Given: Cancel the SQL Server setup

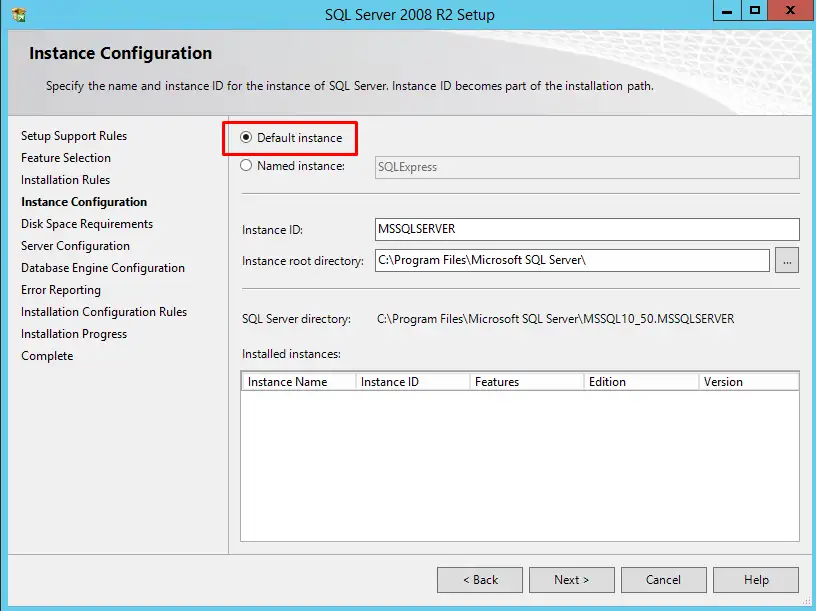Looking at the screenshot, I should [664, 579].
